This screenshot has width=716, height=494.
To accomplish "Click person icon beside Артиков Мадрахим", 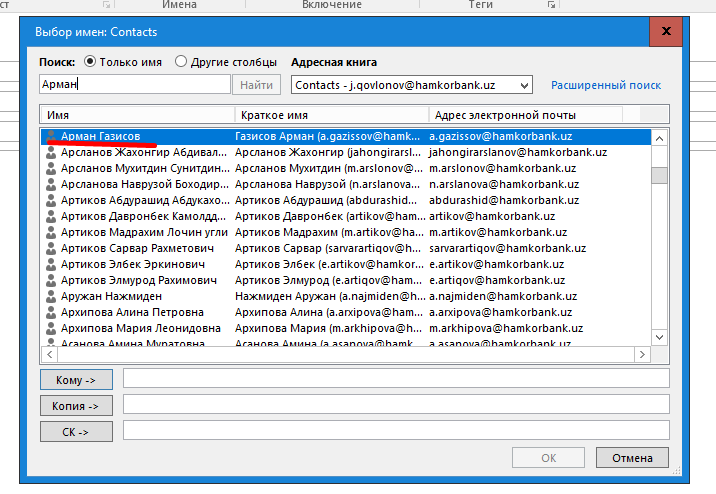I will pos(51,232).
